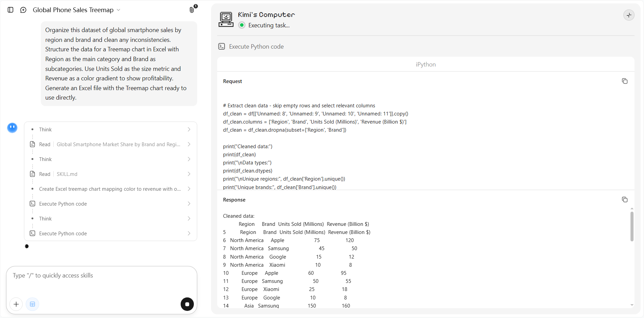This screenshot has width=644, height=318.
Task: Open the Read Global Smartphone Market Share step
Action: click(111, 144)
